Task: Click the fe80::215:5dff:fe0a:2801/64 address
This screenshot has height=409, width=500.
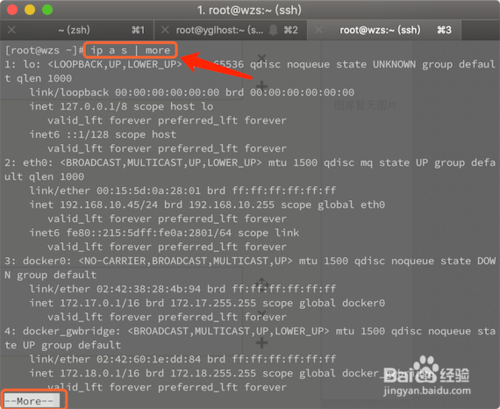Action: [x=149, y=233]
